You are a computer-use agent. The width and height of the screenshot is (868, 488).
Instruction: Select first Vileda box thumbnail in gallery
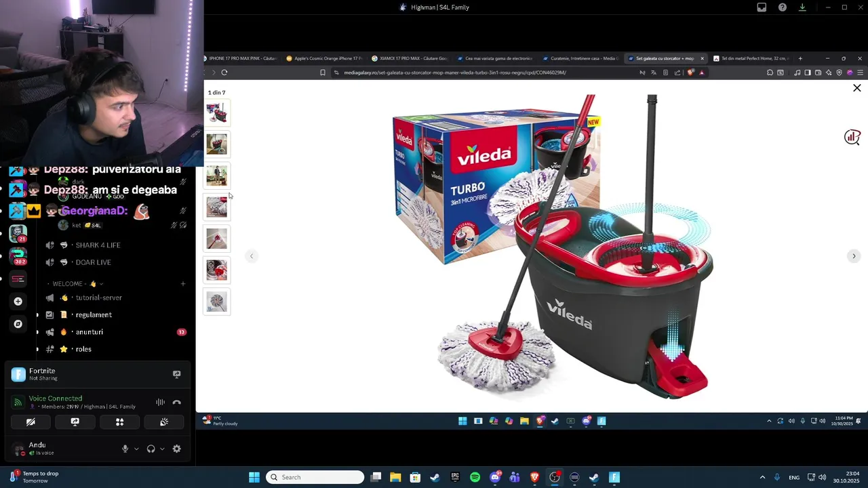coord(217,113)
